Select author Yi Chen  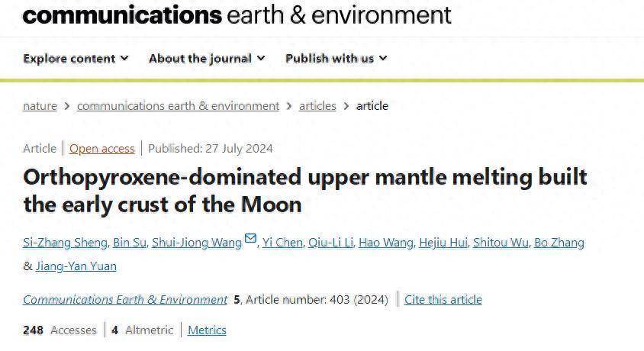pyautogui.click(x=282, y=243)
